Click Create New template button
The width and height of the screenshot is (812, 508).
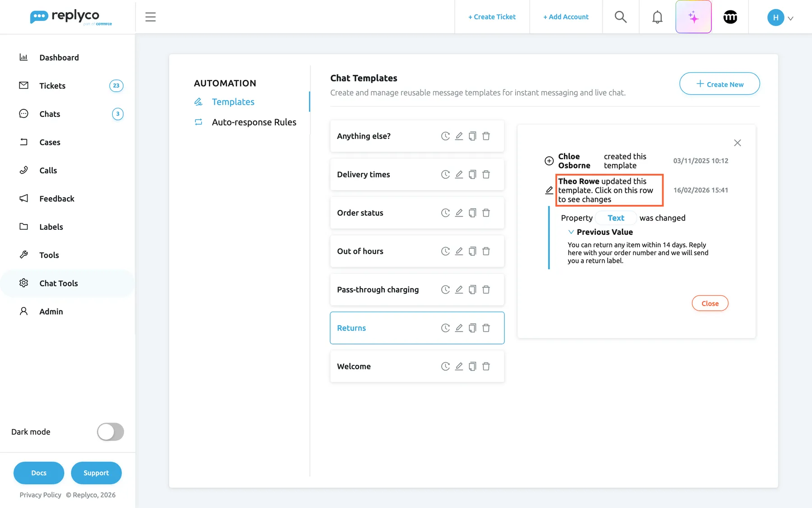pyautogui.click(x=720, y=84)
